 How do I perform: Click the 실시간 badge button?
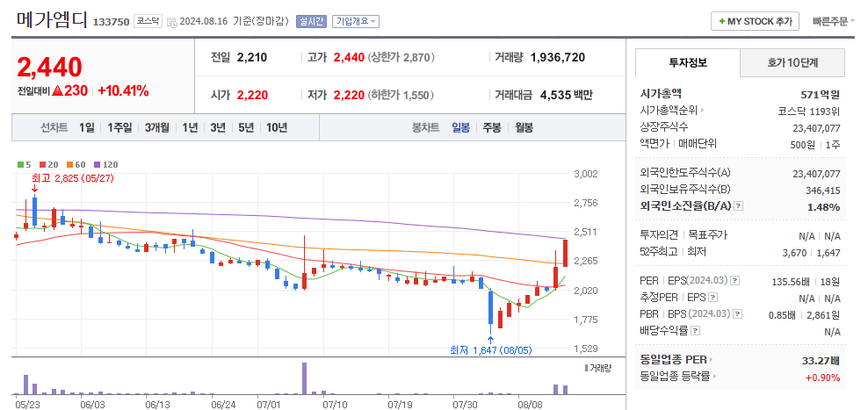(312, 22)
